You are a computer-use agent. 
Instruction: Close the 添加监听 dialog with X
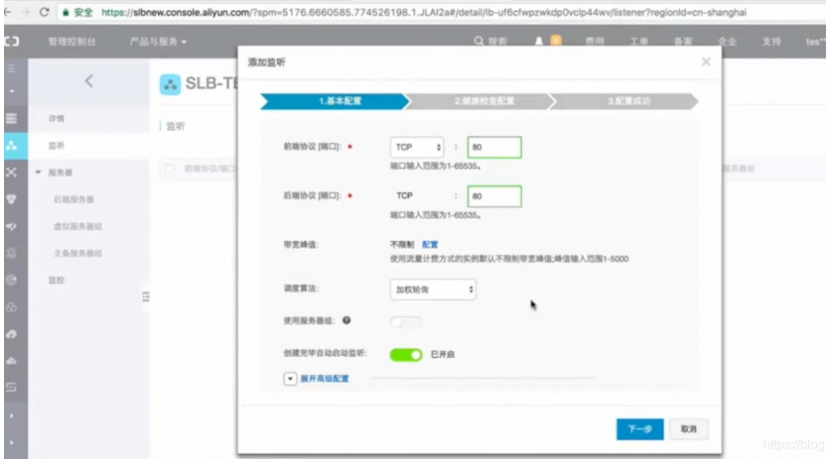point(706,62)
